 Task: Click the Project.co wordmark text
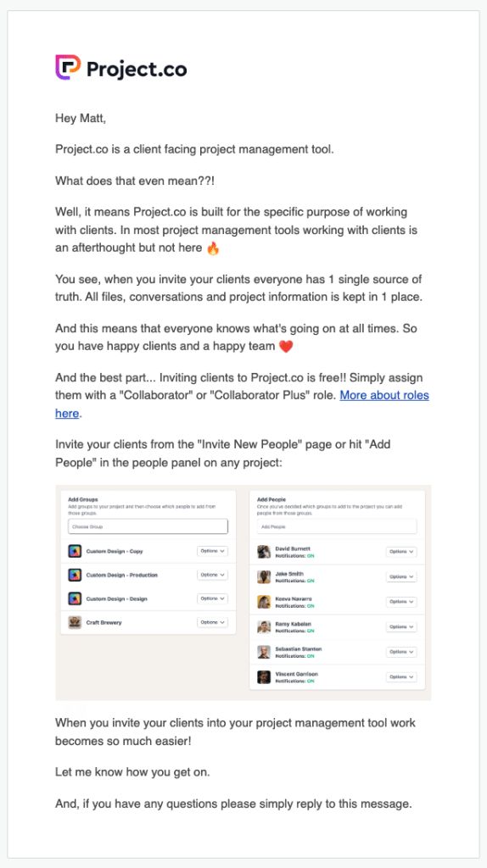pyautogui.click(x=137, y=70)
